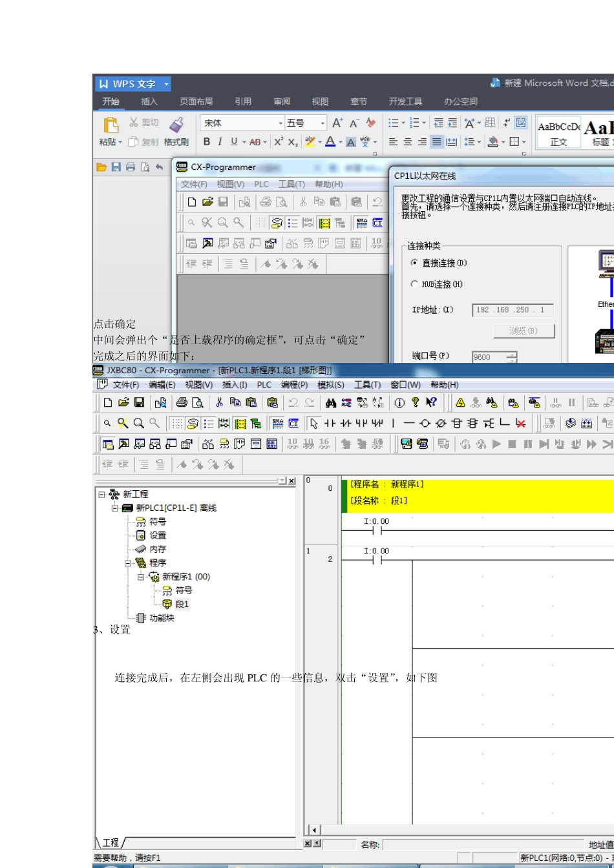614x868 pixels.
Task: Click the 浏览(B) button in CP1L dialog
Action: [x=524, y=331]
